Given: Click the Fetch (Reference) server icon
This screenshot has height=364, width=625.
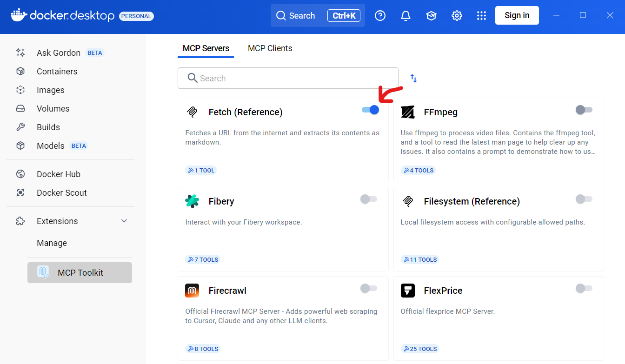Looking at the screenshot, I should tap(193, 112).
